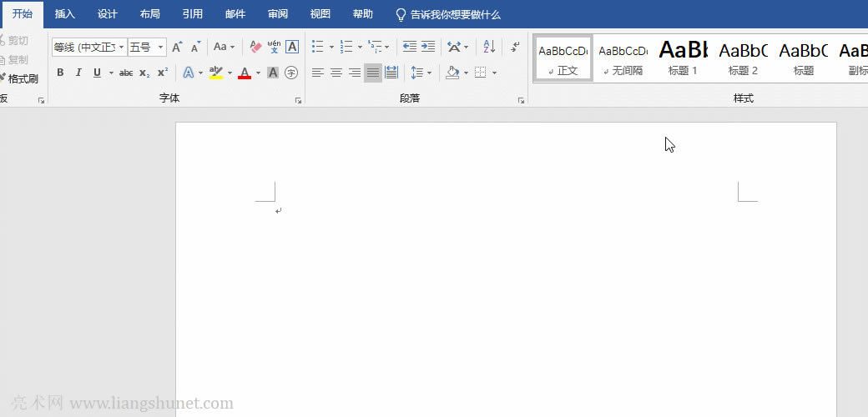Click the Increase Indent icon
Screen dimensions: 868x417
(428, 48)
